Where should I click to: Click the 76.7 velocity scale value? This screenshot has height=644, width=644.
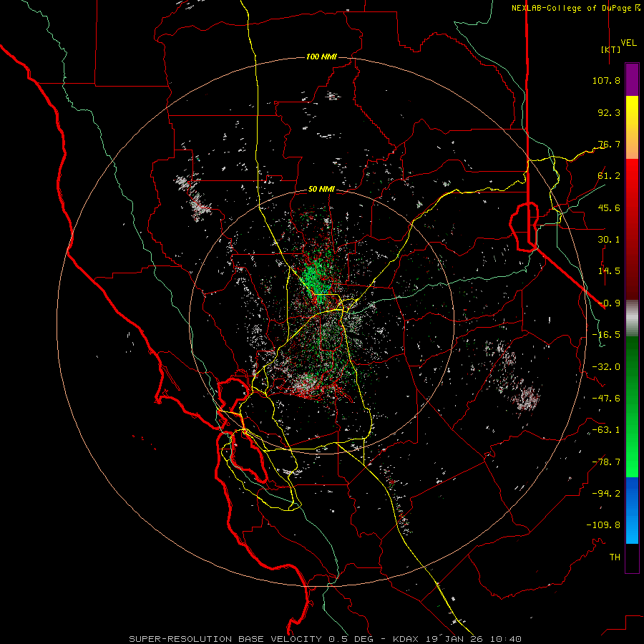coord(609,144)
